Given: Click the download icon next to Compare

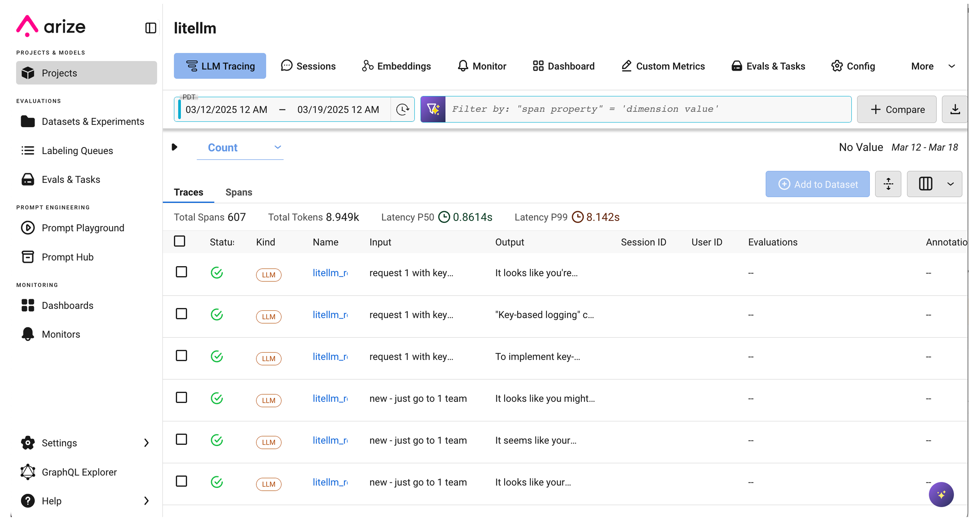Looking at the screenshot, I should pos(955,110).
